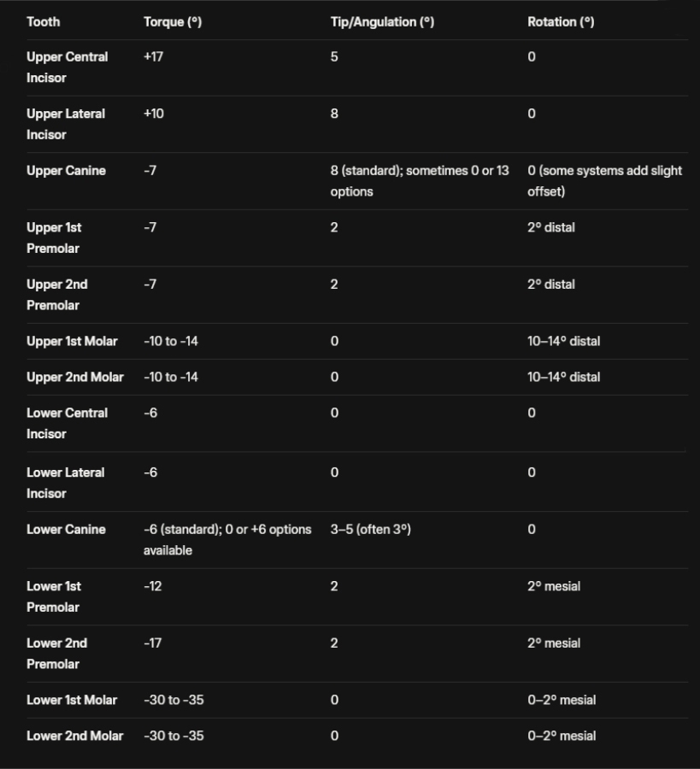Click the -17 torque value

point(152,643)
